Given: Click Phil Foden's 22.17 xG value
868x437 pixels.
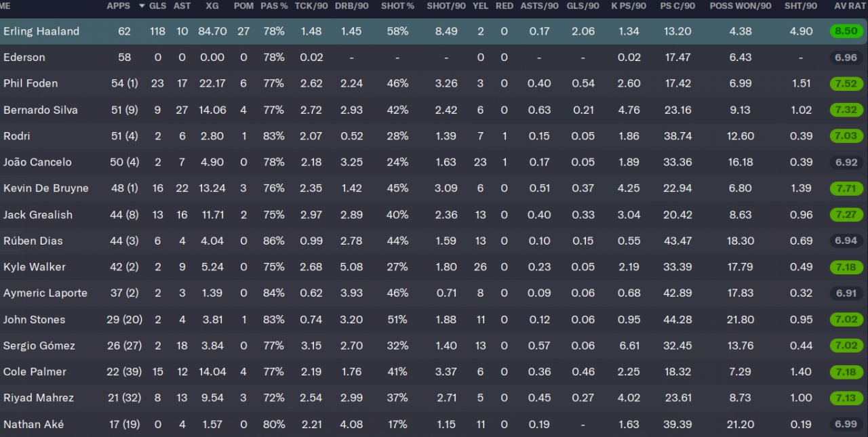Looking at the screenshot, I should pyautogui.click(x=212, y=83).
